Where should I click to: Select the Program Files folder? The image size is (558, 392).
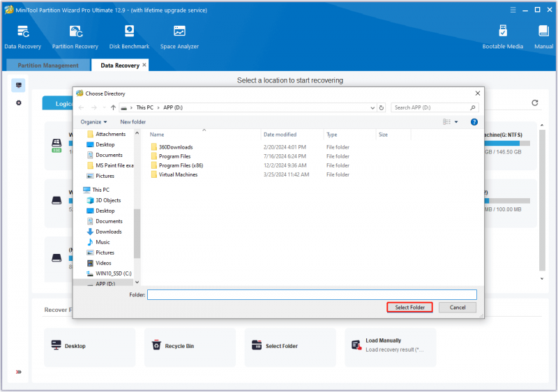171,156
